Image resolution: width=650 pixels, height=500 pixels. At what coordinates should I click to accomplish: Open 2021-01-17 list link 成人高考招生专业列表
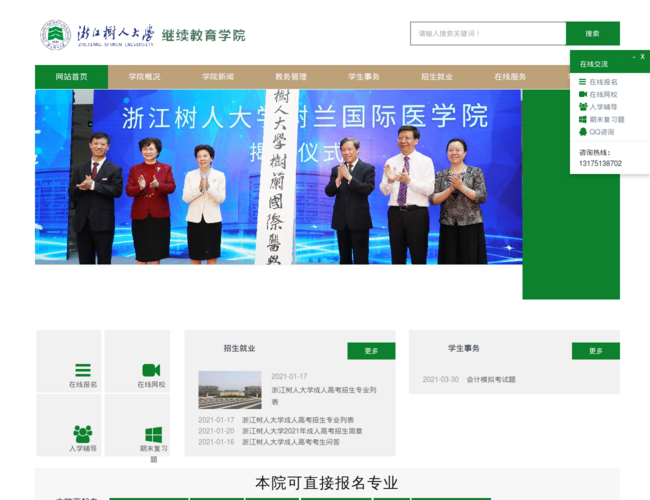click(298, 420)
